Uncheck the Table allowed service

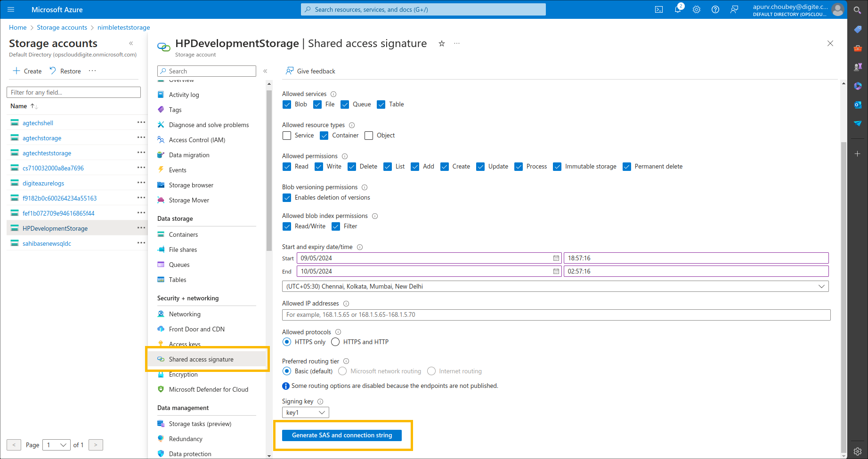pos(381,104)
